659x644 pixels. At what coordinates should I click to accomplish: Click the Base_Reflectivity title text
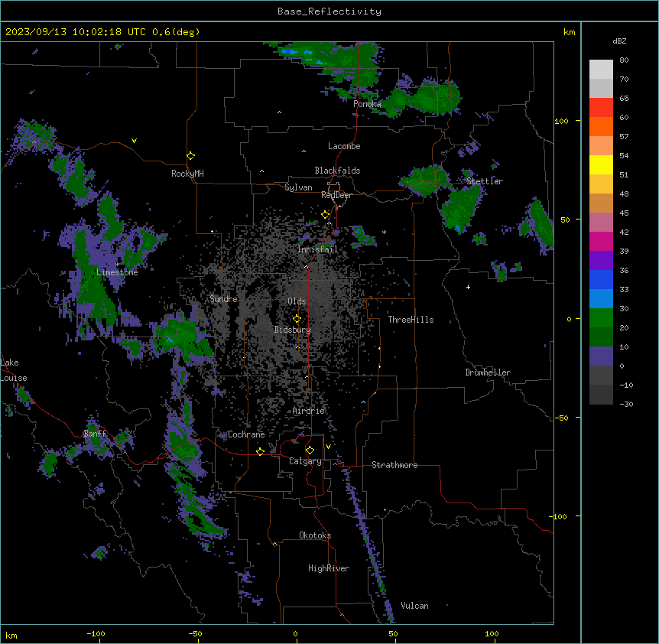pyautogui.click(x=329, y=11)
